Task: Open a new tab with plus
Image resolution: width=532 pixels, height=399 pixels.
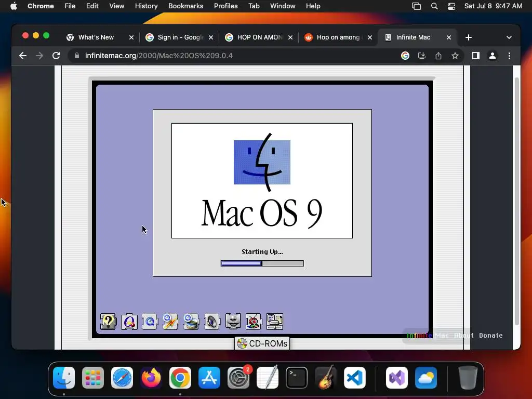Action: point(469,37)
